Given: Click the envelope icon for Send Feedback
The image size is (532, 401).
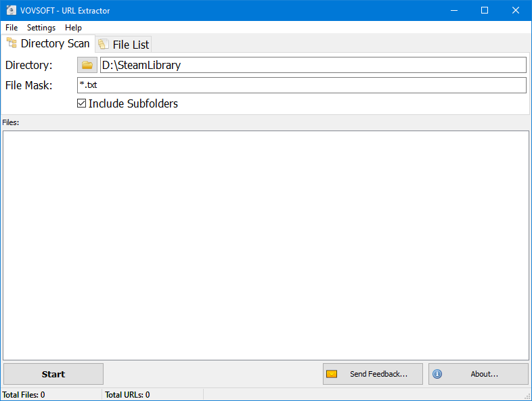Looking at the screenshot, I should point(332,374).
